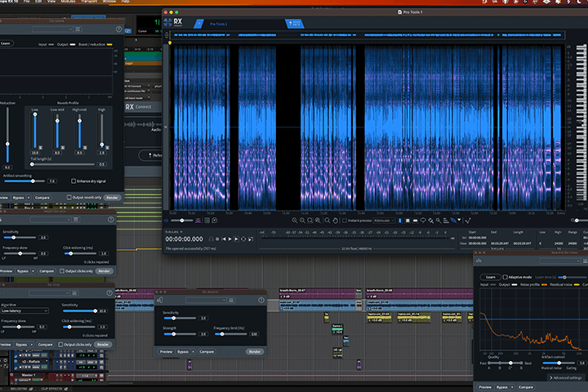
Task: Click the 00:00:00.000 timecode display
Action: point(184,239)
